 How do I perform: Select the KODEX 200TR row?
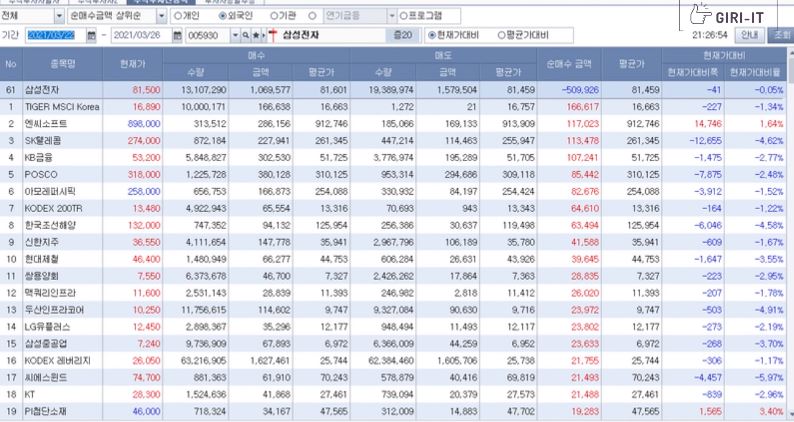393,208
